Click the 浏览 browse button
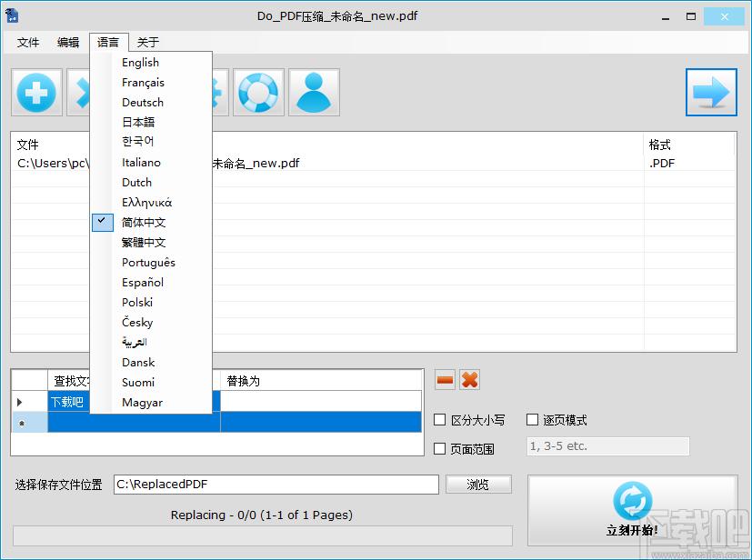 pos(478,485)
